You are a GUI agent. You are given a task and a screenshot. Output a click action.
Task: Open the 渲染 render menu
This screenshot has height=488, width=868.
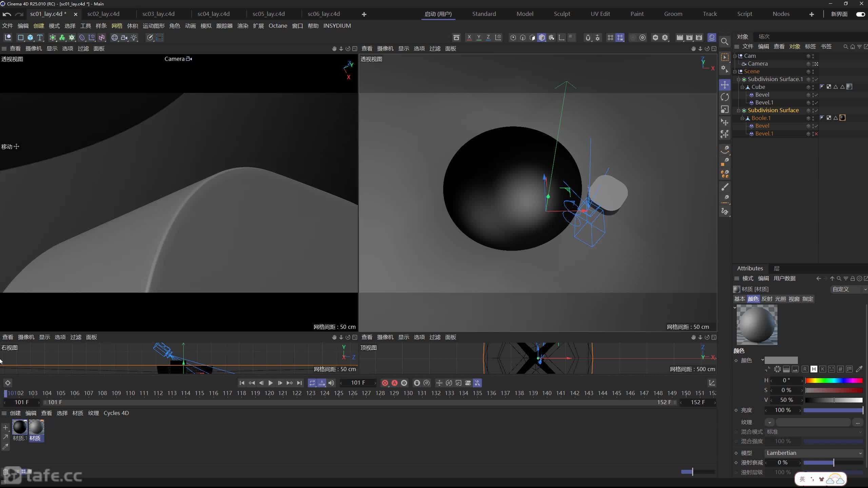243,26
